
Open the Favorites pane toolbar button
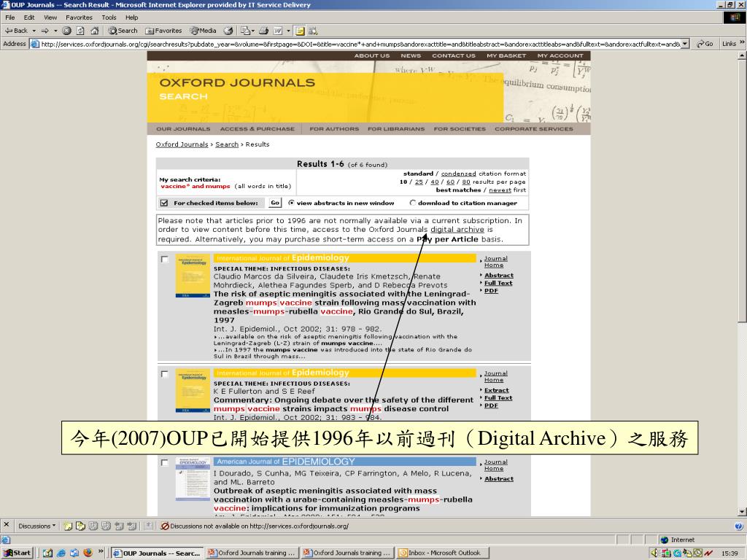click(x=163, y=31)
